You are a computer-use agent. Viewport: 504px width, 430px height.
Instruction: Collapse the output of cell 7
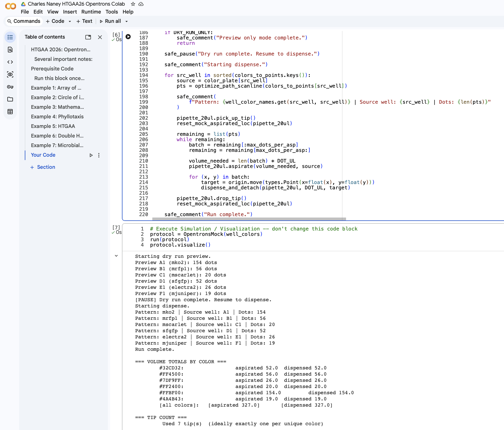click(116, 256)
